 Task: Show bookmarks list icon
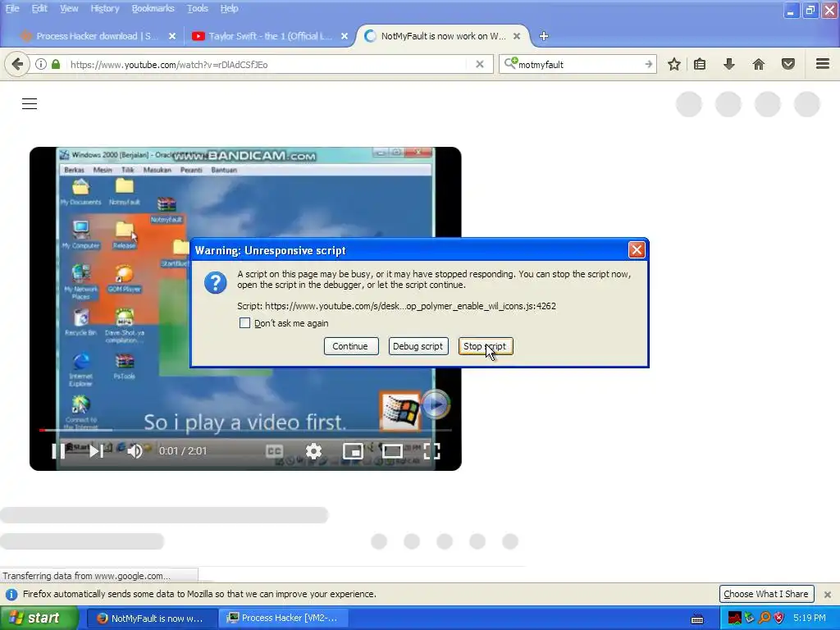coord(700,64)
